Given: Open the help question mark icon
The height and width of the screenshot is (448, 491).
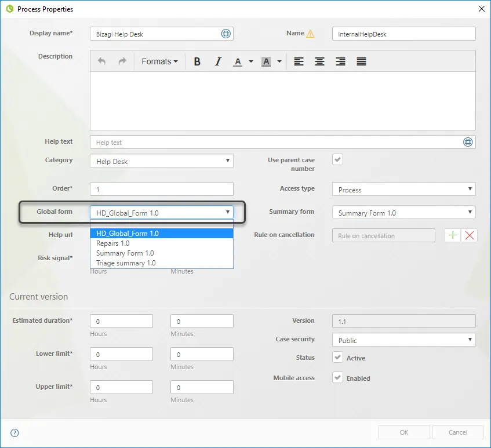Looking at the screenshot, I should 14,433.
